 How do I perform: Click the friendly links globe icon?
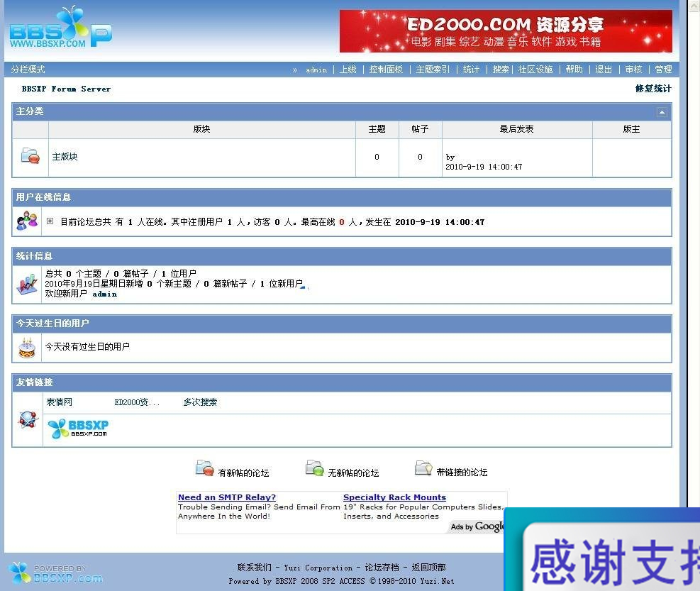(x=28, y=419)
